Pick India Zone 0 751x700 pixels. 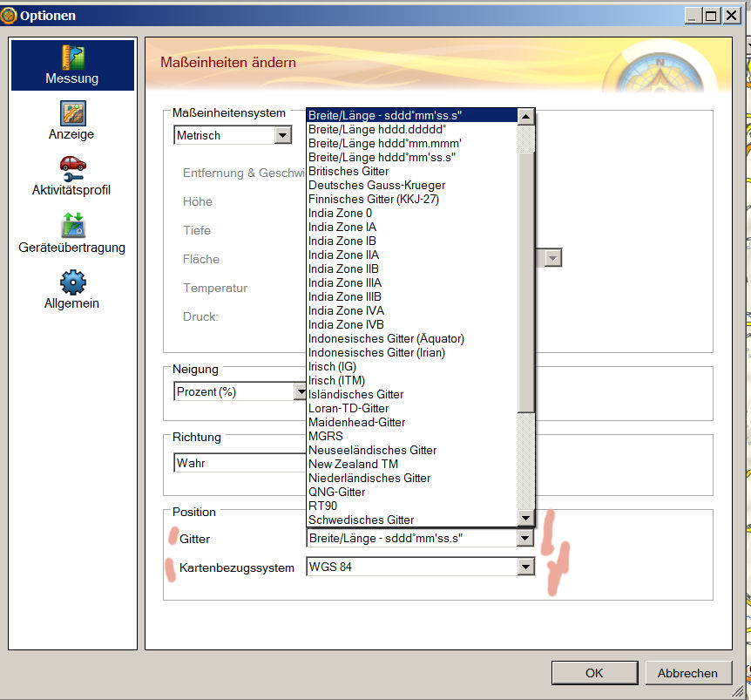pos(412,213)
